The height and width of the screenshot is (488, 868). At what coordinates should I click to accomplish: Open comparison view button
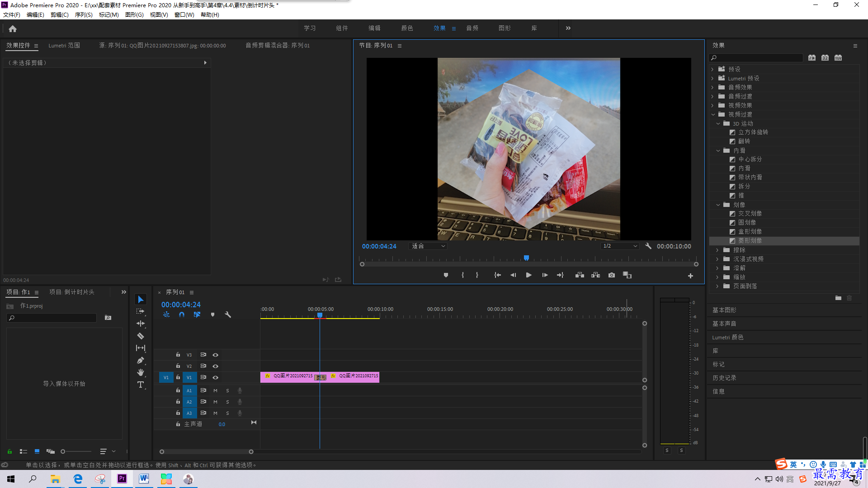(x=627, y=275)
